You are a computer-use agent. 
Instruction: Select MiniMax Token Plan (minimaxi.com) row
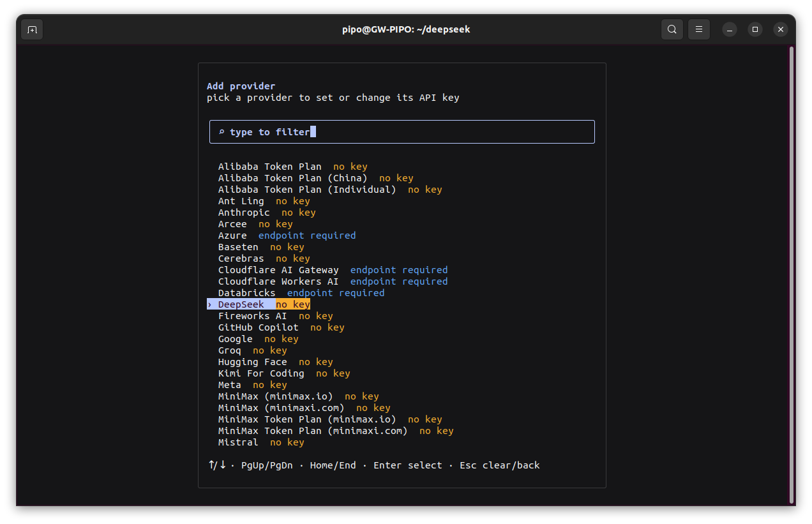336,431
